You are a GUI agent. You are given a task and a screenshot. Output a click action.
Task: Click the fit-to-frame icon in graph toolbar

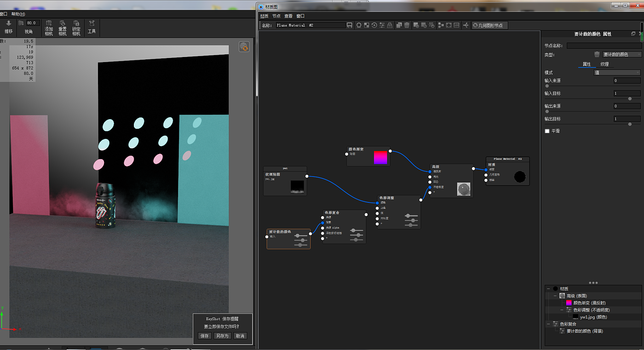tap(448, 25)
